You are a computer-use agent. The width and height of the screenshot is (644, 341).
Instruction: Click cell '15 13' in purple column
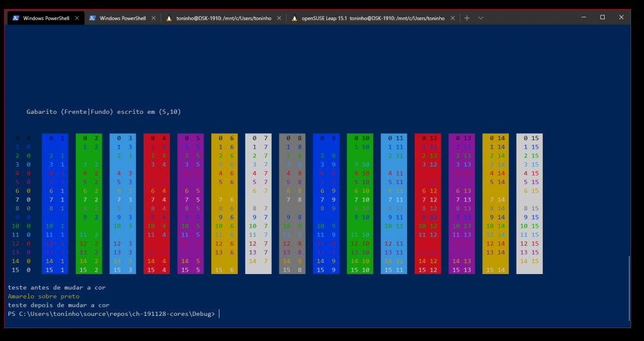[x=462, y=270]
